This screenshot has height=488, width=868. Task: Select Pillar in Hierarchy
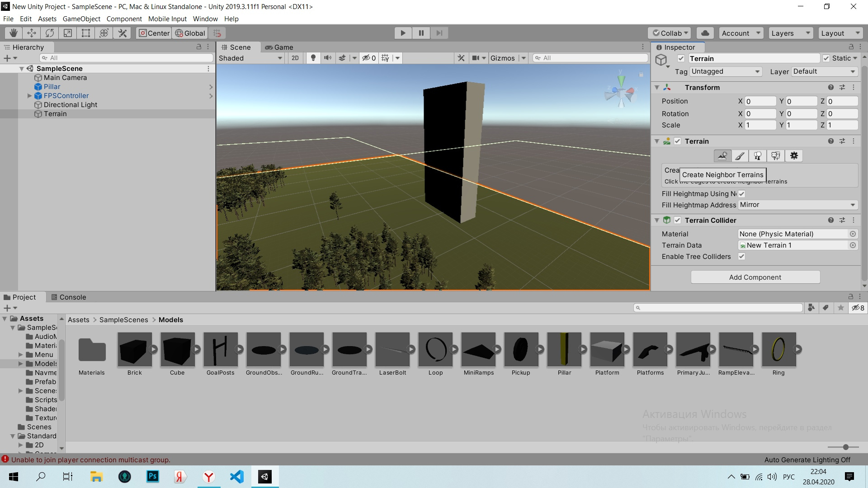click(52, 87)
